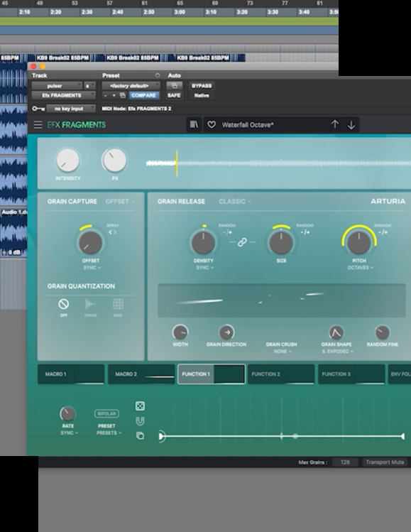Open Grain Crush NONE dropdown
Image resolution: width=411 pixels, height=532 pixels.
point(283,352)
